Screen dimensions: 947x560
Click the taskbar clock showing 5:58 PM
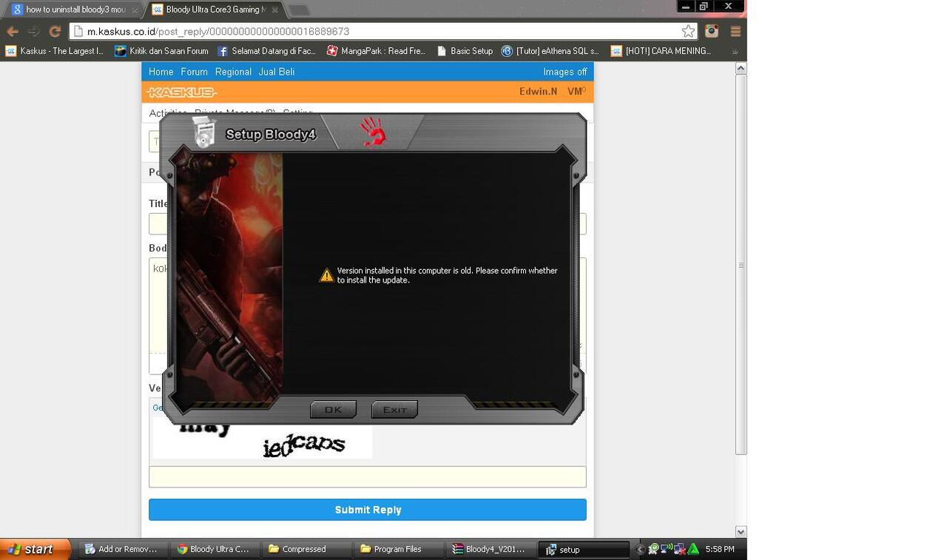point(720,549)
